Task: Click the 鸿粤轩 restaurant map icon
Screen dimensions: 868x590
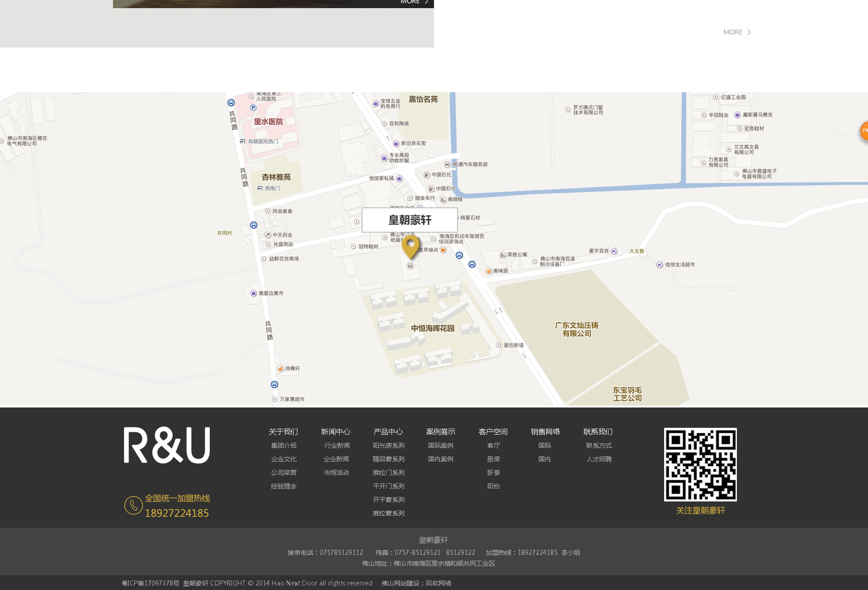Action: (280, 369)
